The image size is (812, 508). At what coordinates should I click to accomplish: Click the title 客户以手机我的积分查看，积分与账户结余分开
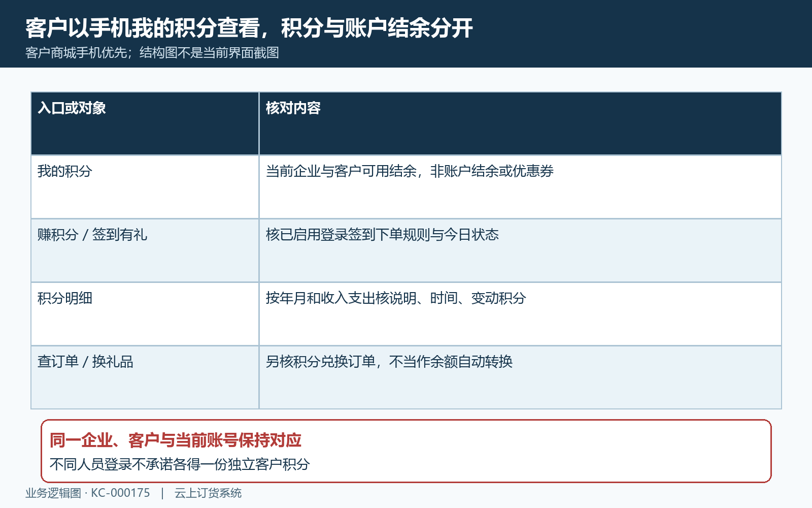[249, 28]
